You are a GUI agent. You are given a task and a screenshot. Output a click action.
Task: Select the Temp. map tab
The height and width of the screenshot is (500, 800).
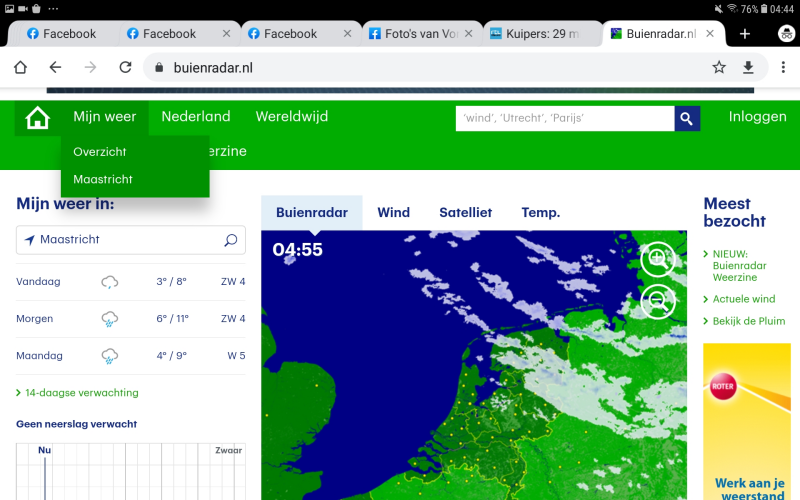pyautogui.click(x=541, y=212)
